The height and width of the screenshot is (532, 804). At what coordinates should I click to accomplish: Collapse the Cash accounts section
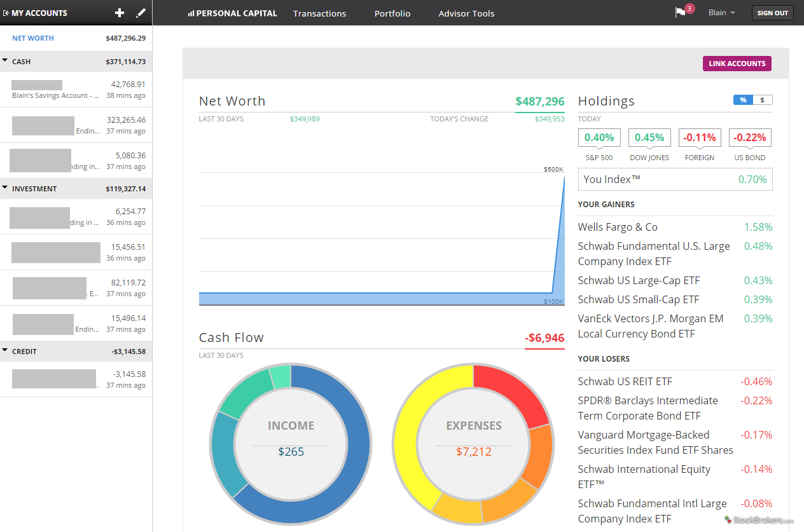point(5,61)
